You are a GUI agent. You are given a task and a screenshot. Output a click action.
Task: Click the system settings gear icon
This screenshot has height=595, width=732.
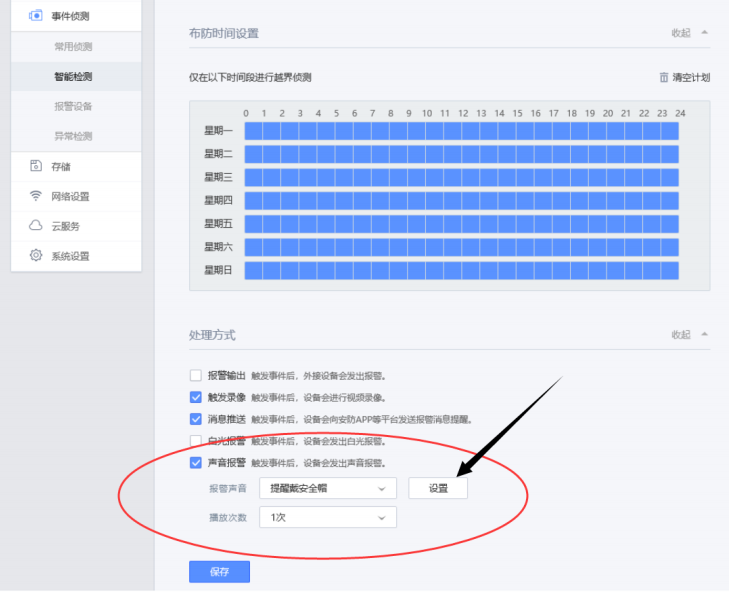click(x=36, y=255)
